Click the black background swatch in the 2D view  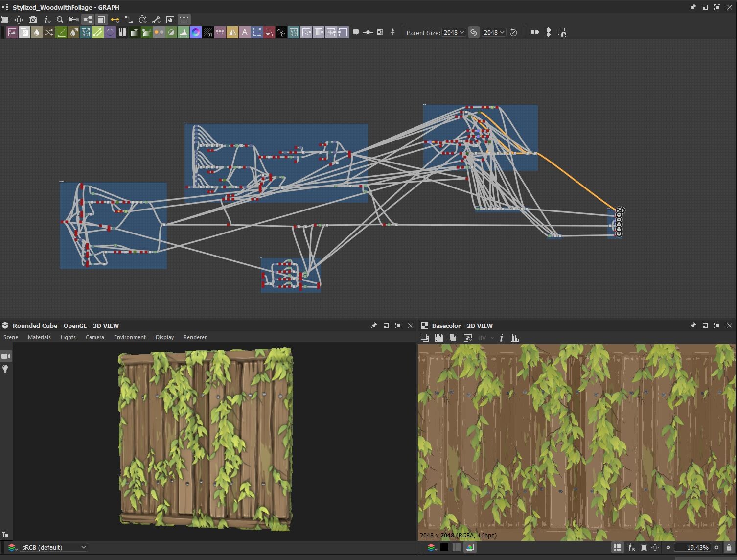[444, 547]
